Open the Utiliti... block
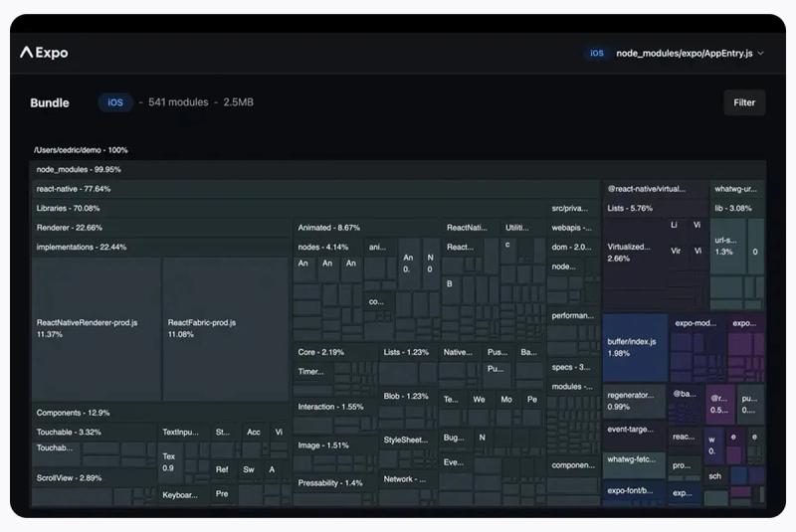The image size is (796, 532). coord(521,228)
